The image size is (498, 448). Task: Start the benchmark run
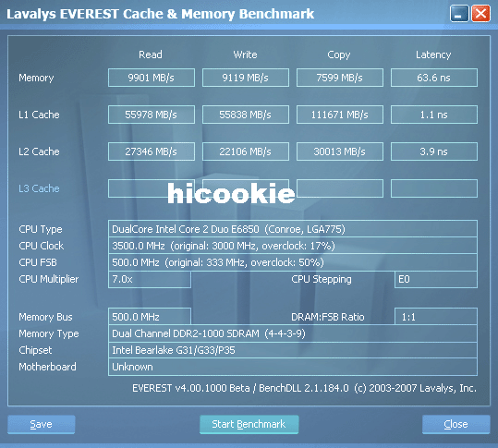(249, 424)
